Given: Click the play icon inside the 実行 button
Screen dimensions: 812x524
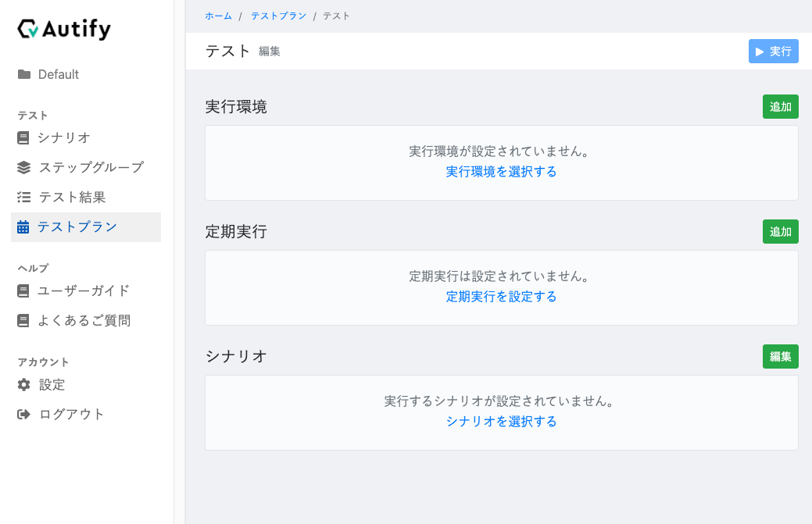Looking at the screenshot, I should point(760,51).
